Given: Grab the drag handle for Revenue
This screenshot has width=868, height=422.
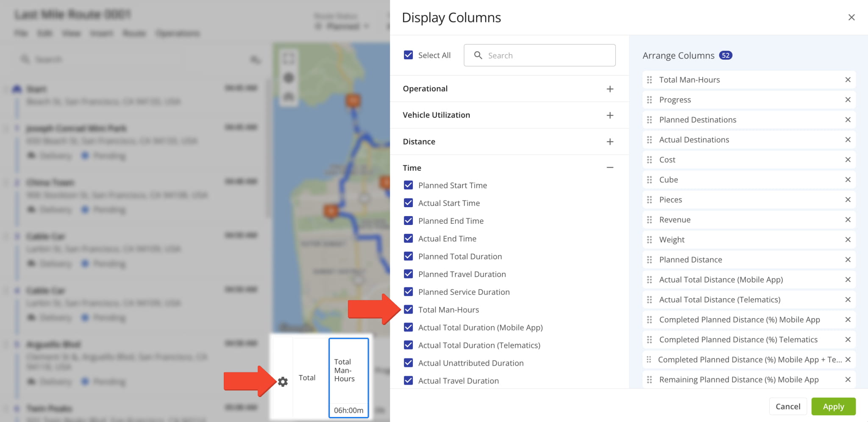Looking at the screenshot, I should (x=649, y=219).
